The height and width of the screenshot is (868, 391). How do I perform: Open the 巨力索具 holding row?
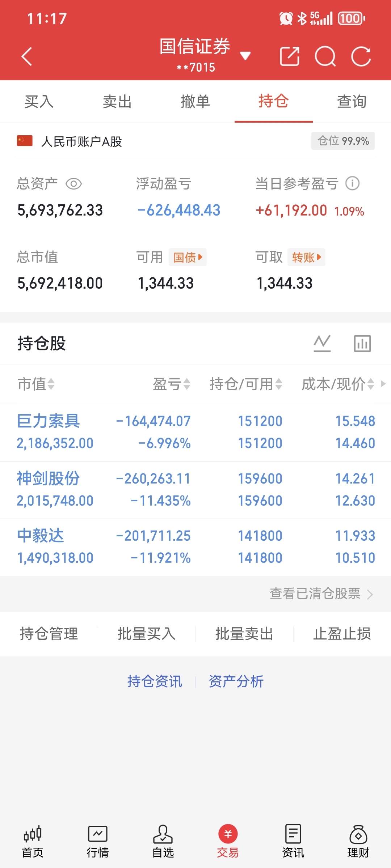click(x=195, y=433)
